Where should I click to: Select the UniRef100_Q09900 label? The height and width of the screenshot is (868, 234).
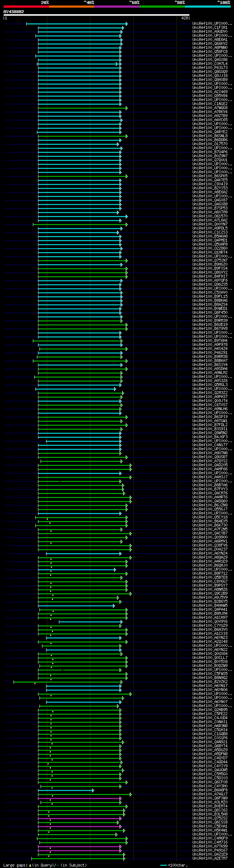click(210, 537)
